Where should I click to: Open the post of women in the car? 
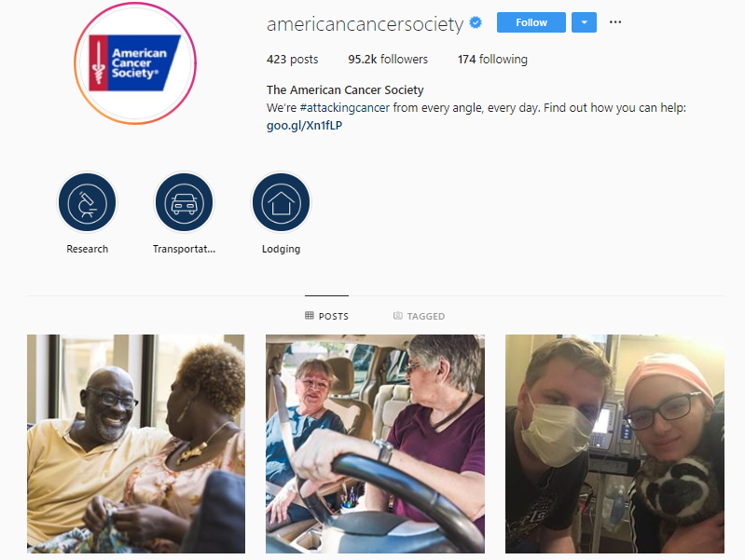point(375,444)
